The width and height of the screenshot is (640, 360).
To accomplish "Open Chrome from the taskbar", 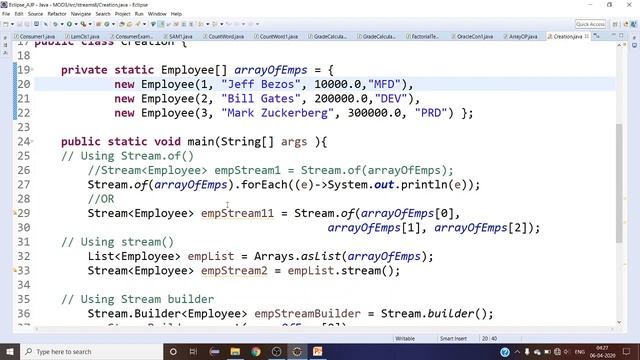I will tap(256, 351).
